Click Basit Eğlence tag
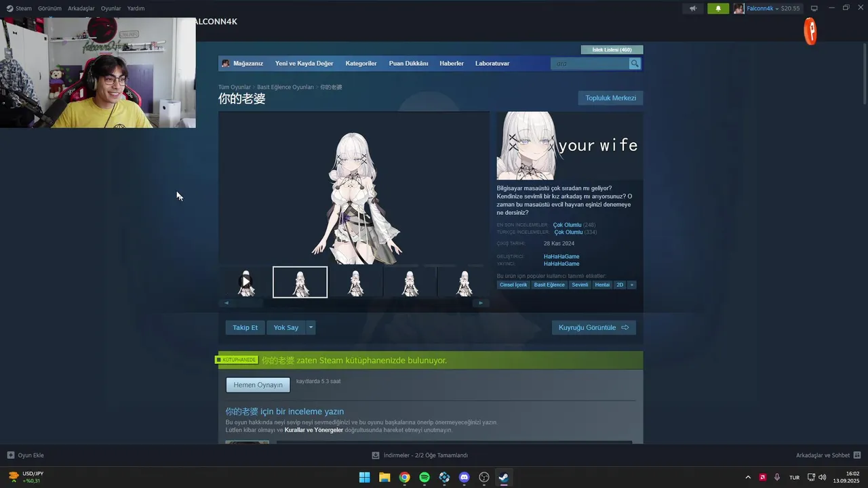The width and height of the screenshot is (868, 488). tap(549, 285)
